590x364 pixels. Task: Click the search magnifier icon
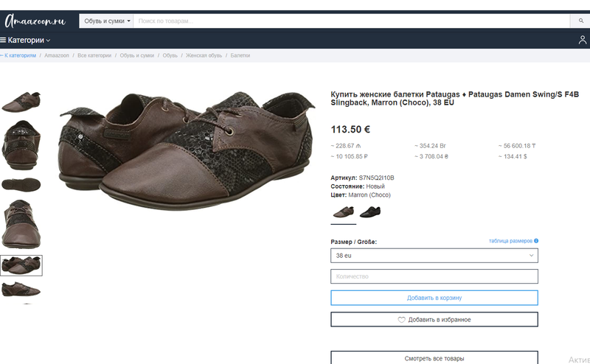pyautogui.click(x=581, y=21)
